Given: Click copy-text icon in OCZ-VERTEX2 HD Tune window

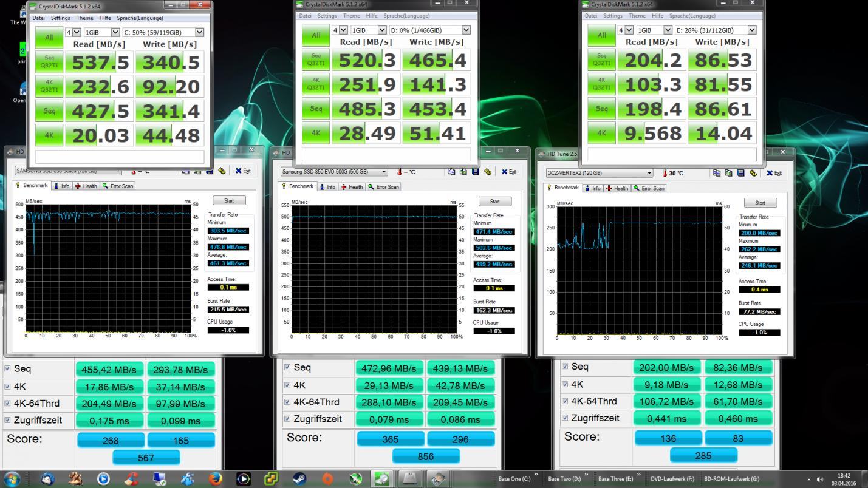Looking at the screenshot, I should (x=717, y=173).
